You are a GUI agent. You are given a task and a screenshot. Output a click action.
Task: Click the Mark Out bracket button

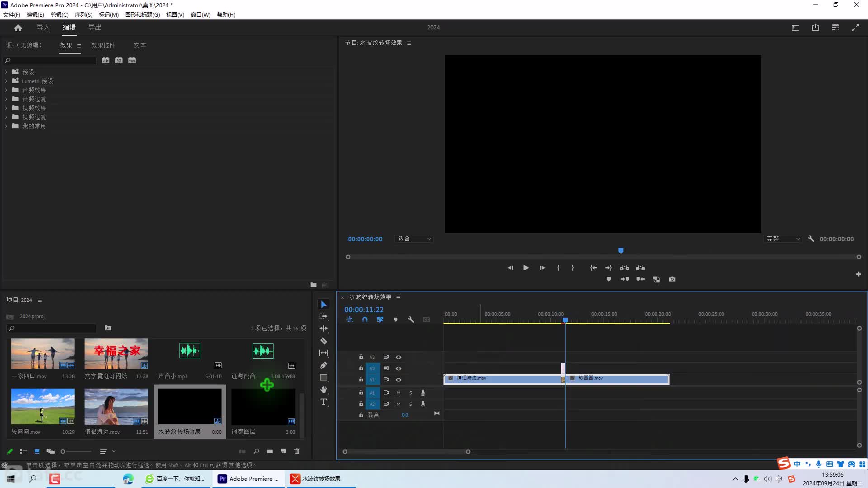[x=573, y=268]
